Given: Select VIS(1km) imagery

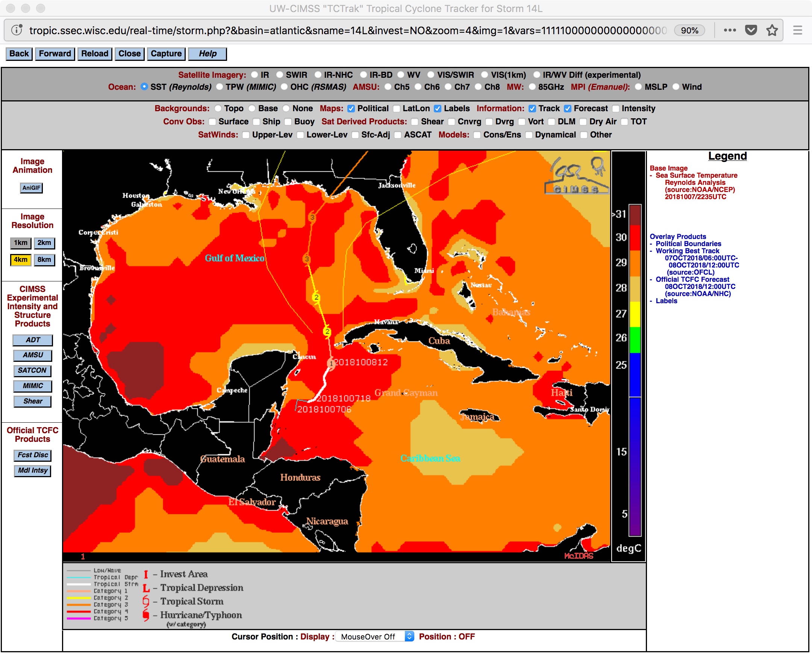Looking at the screenshot, I should [485, 75].
